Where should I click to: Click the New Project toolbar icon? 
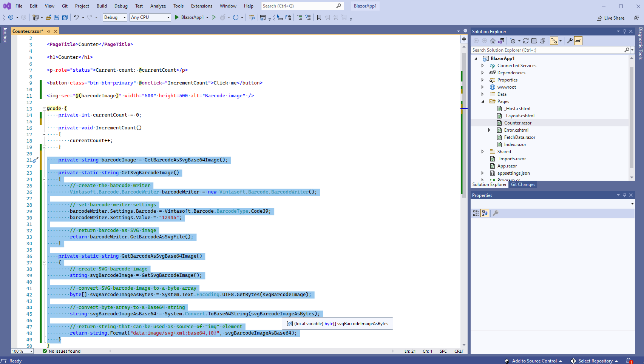pyautogui.click(x=36, y=17)
